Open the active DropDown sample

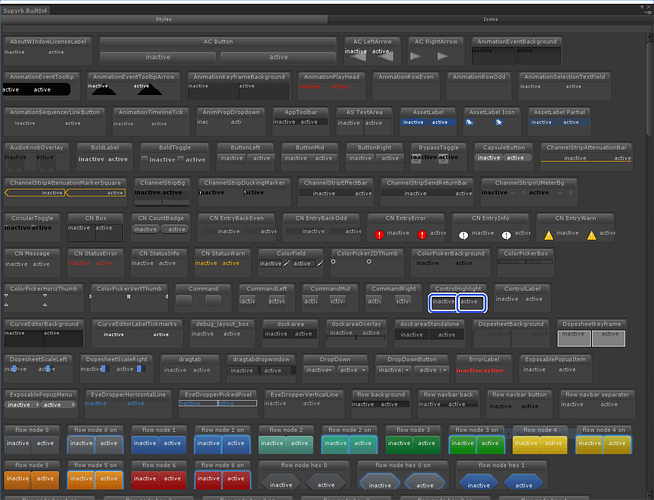click(x=352, y=370)
